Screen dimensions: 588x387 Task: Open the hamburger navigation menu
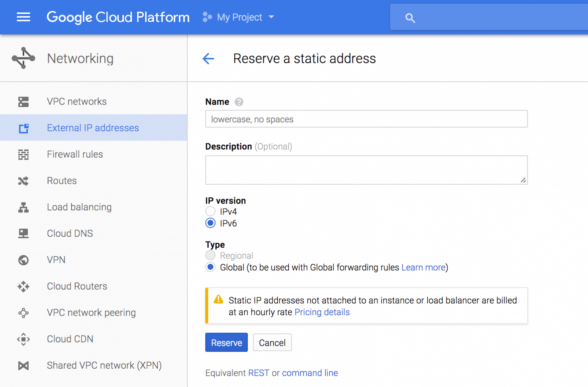click(x=24, y=17)
